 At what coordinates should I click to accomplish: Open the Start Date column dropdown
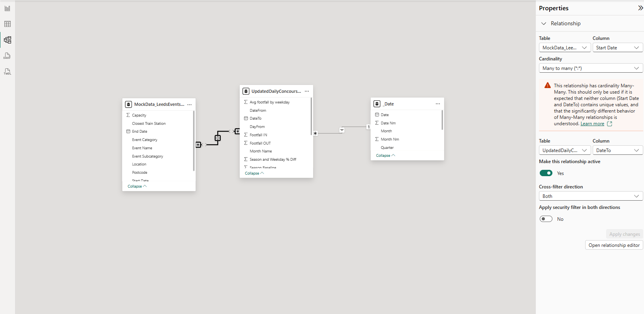click(x=618, y=48)
